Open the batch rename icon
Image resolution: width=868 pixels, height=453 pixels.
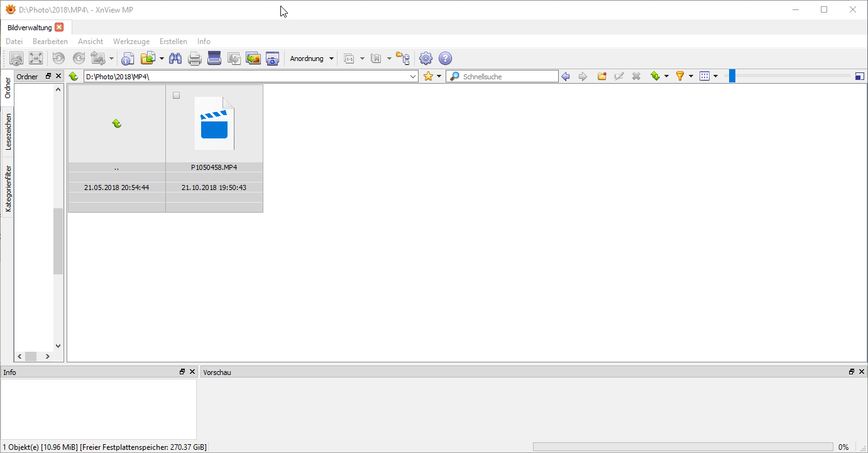coord(349,59)
